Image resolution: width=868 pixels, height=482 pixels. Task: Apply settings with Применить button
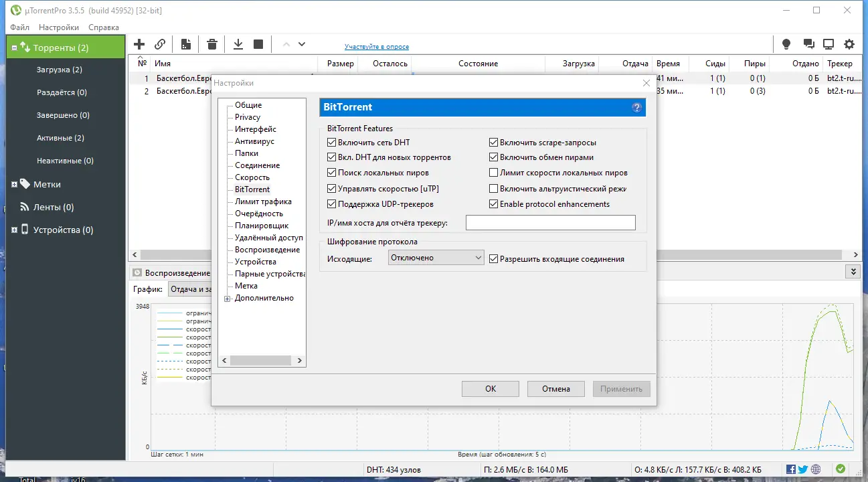621,388
